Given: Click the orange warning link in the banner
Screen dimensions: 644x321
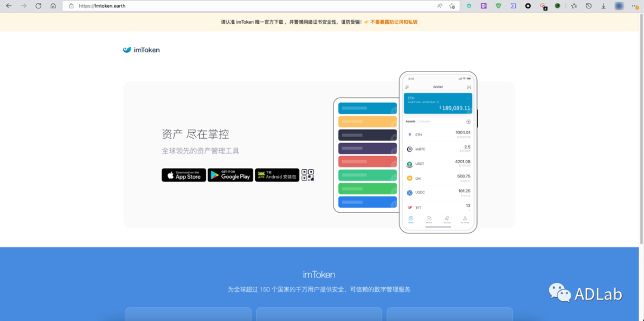Looking at the screenshot, I should [x=394, y=22].
